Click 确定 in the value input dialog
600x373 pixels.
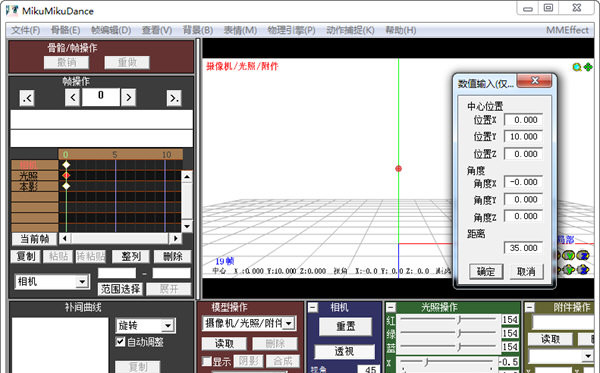[486, 272]
